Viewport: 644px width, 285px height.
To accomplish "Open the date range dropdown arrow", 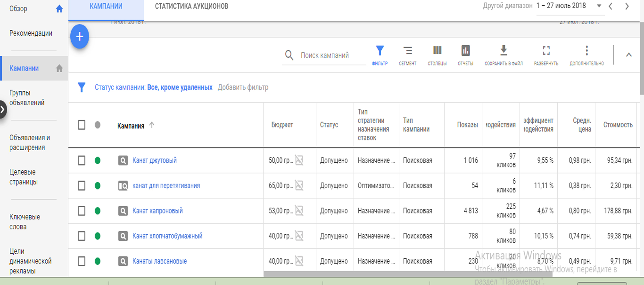I will point(599,6).
